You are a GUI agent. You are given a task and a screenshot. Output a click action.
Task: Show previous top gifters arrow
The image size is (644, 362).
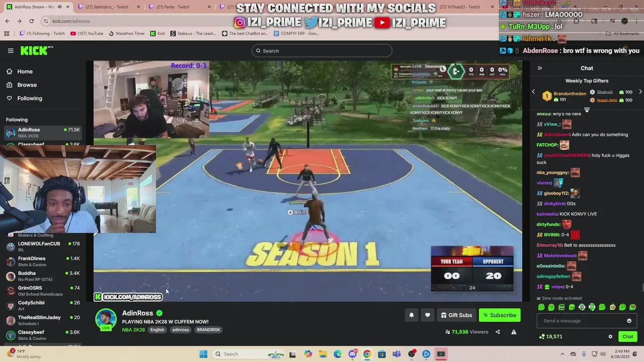click(x=533, y=92)
